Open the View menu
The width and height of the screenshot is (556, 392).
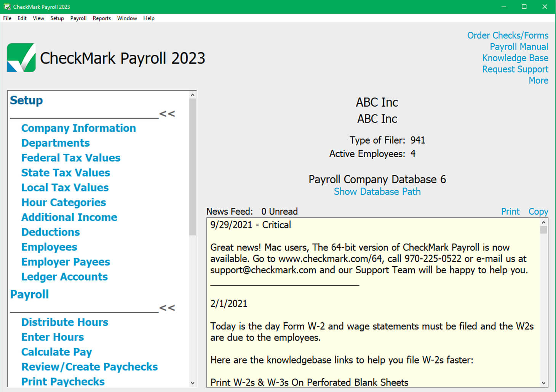(38, 18)
